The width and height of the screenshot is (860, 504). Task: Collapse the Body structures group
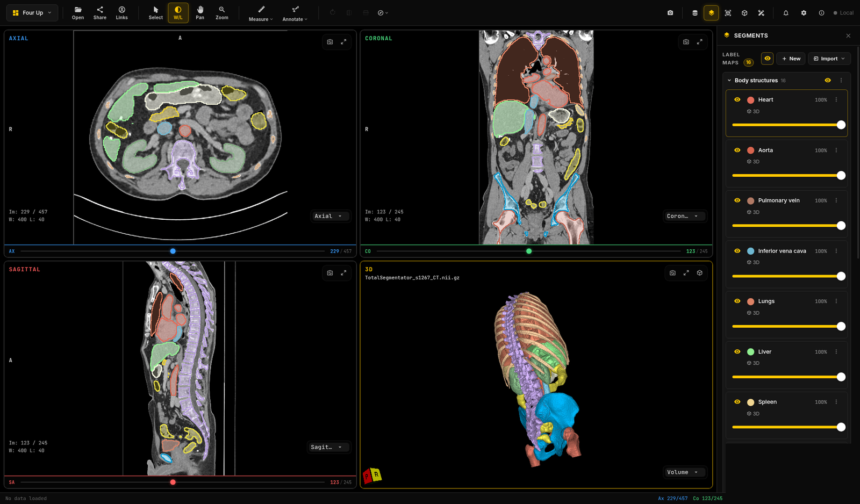click(729, 81)
